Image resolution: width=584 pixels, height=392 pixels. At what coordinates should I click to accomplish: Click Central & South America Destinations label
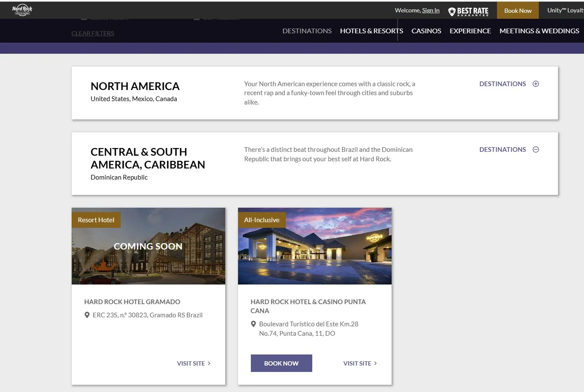(x=503, y=150)
